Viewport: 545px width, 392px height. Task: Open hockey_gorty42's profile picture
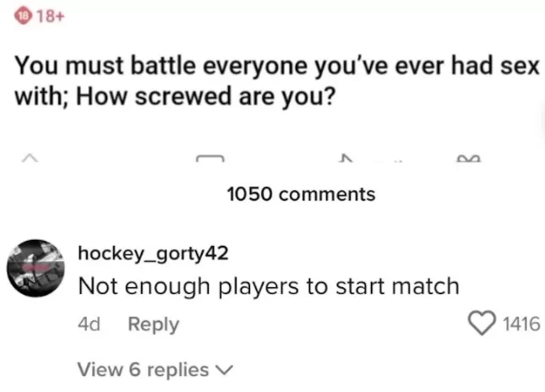(x=35, y=268)
